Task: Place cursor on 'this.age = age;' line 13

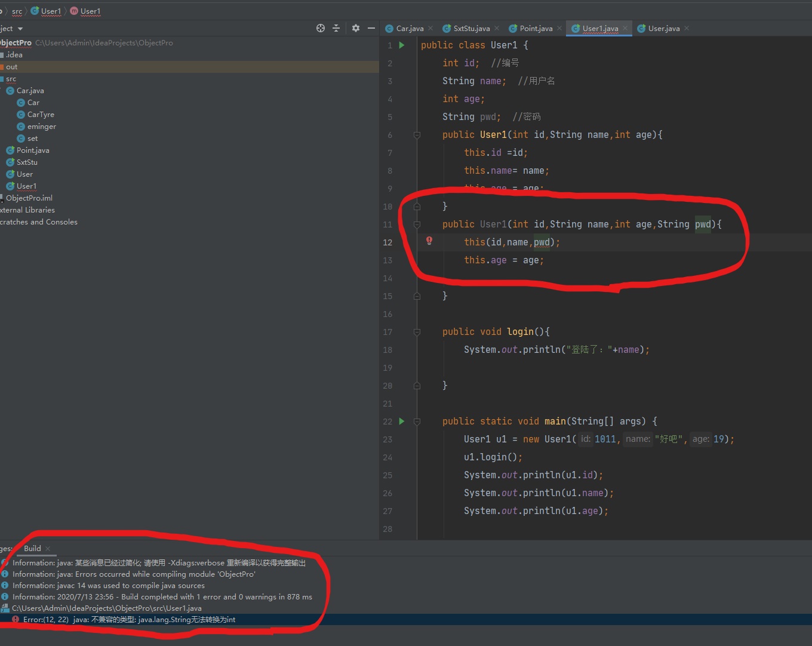Action: [x=504, y=260]
